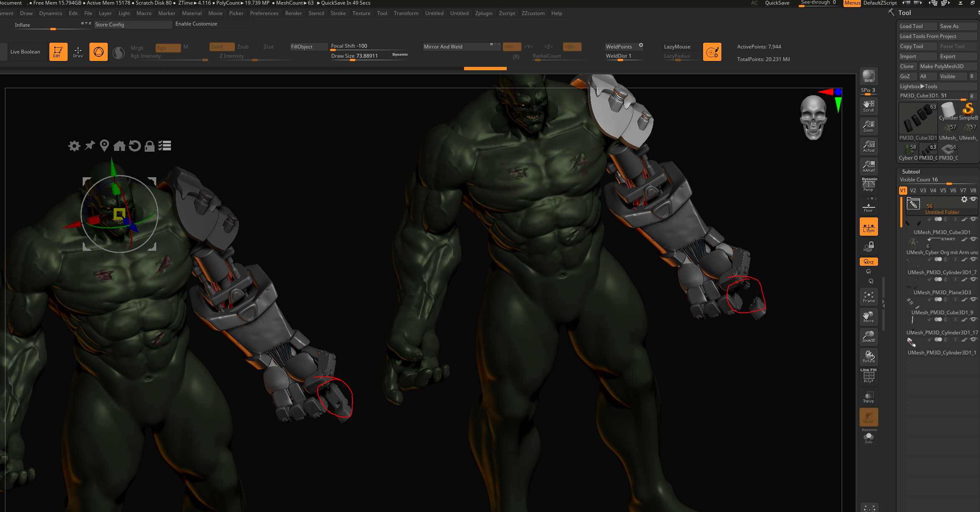Activate the Zoom3D navigation icon
980x512 pixels.
pos(868,336)
